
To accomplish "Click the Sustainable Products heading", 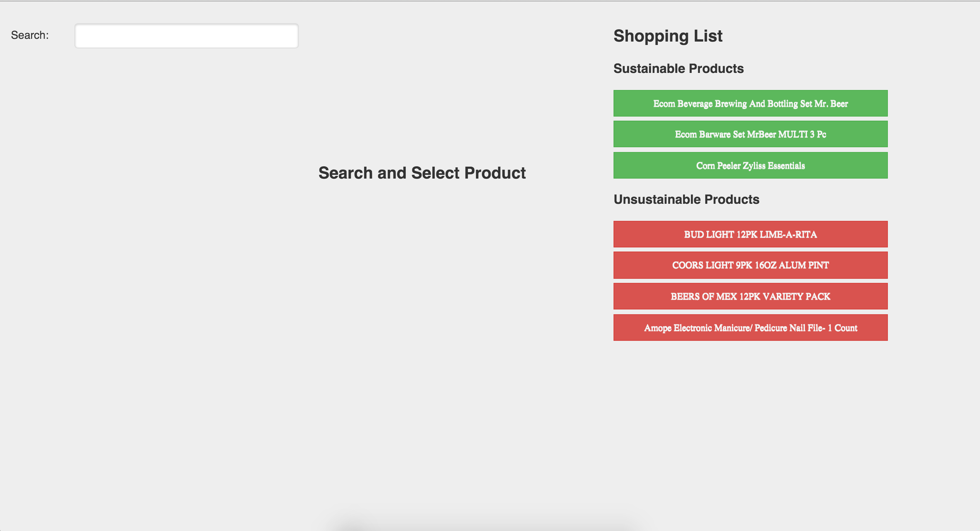I will [x=678, y=69].
